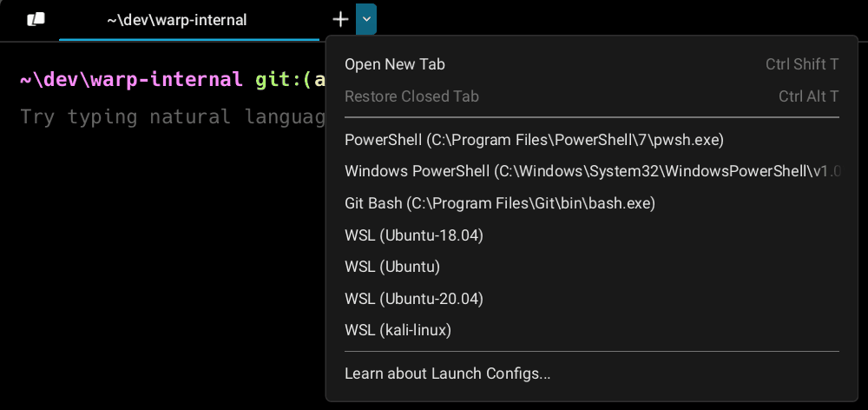Click the ~\dev\warp-internal prompt path

point(131,80)
